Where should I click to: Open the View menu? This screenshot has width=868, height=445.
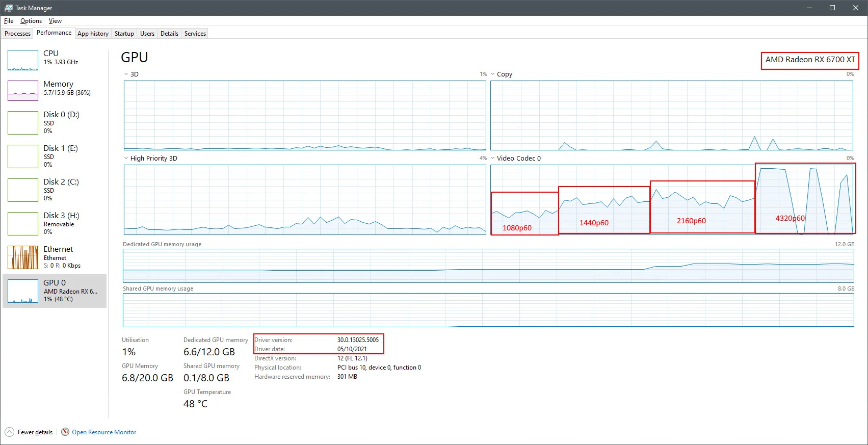[x=55, y=21]
